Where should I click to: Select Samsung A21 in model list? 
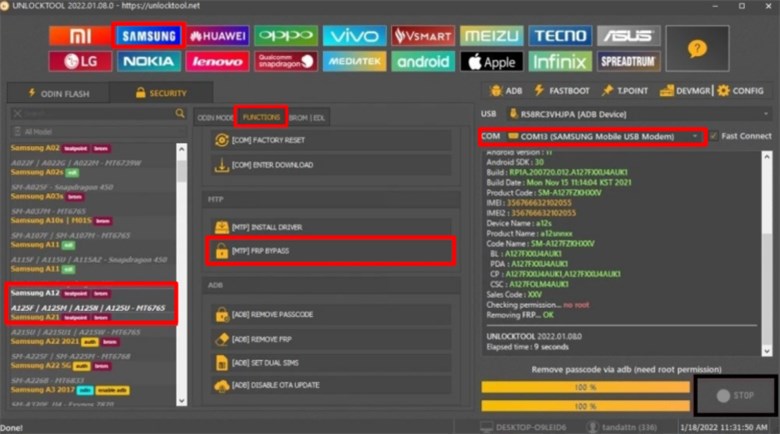click(35, 317)
